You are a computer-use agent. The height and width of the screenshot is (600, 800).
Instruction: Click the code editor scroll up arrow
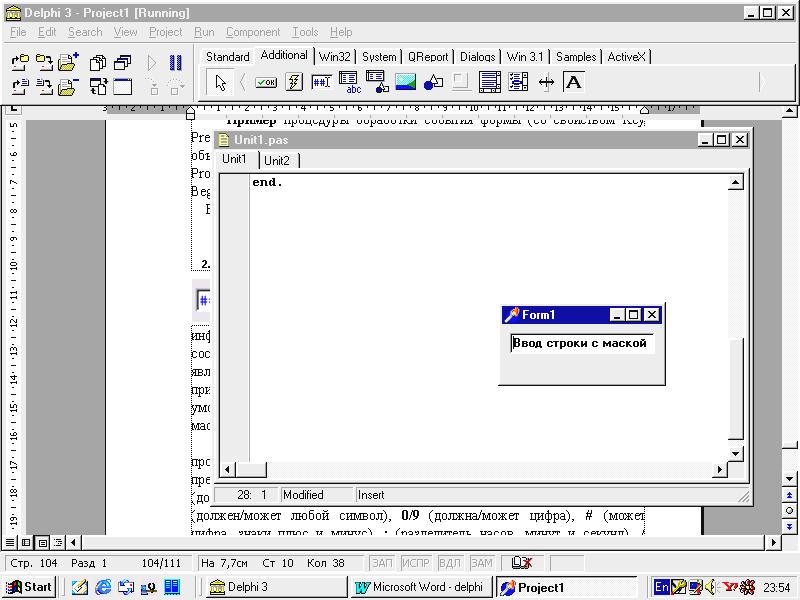pos(735,182)
